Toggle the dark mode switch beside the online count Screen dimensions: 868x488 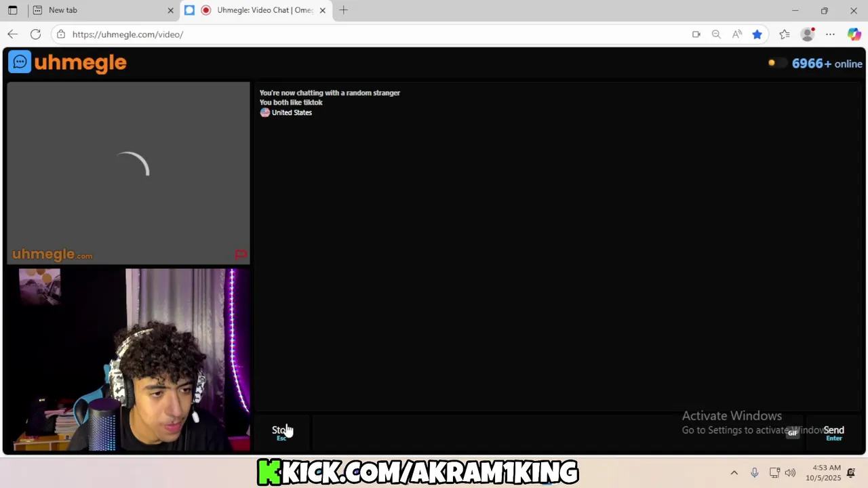pos(777,63)
